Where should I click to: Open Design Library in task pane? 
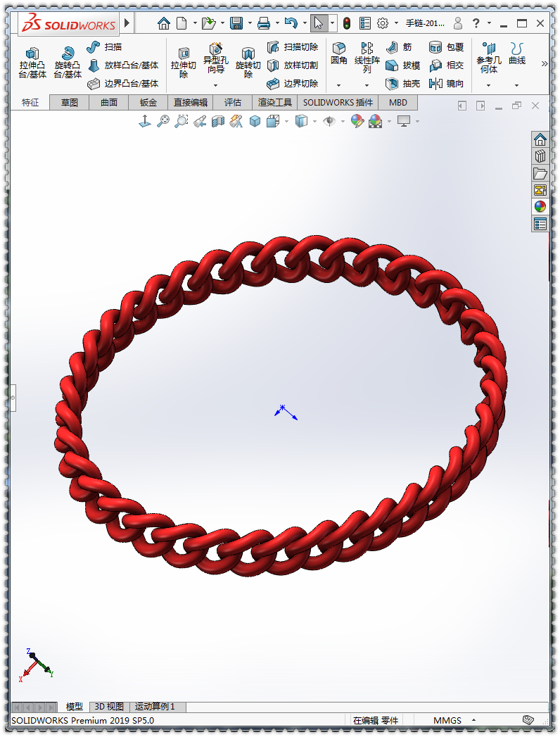pos(540,156)
